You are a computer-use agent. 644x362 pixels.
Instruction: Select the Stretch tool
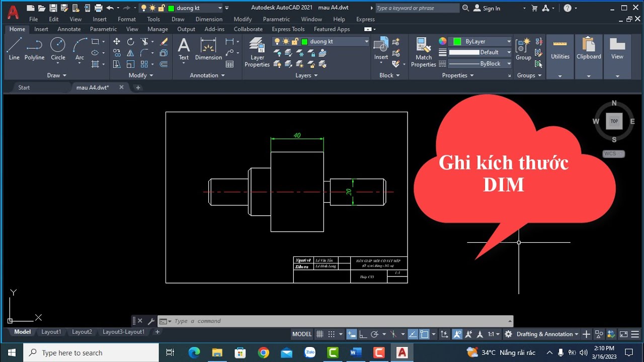pyautogui.click(x=117, y=64)
